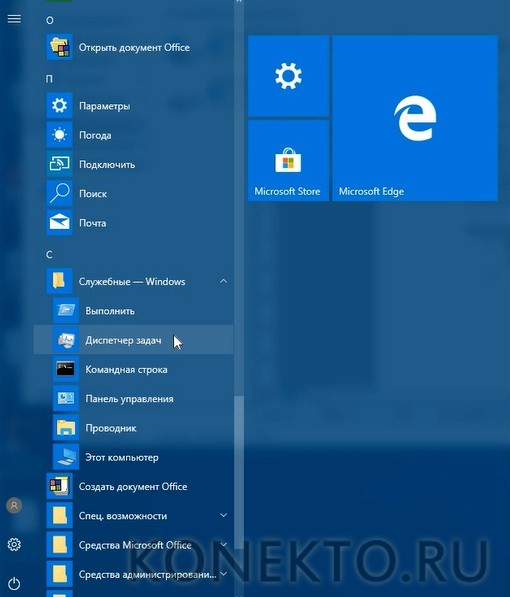The width and height of the screenshot is (510, 597).
Task: Launch the Microsoft Edge tile
Action: click(415, 118)
